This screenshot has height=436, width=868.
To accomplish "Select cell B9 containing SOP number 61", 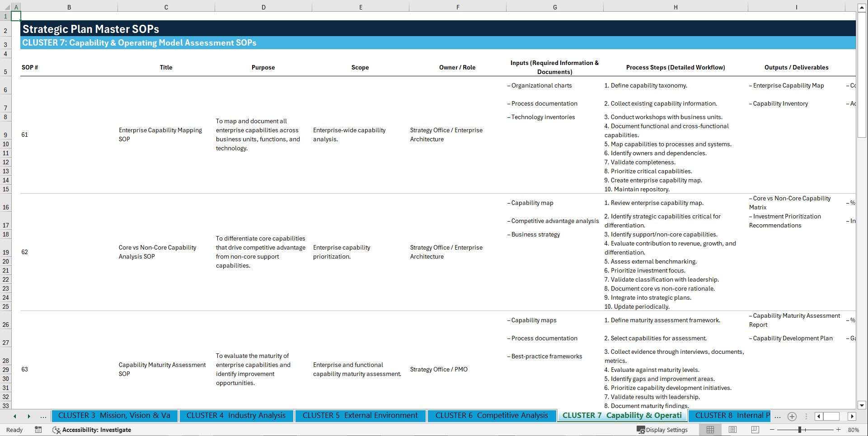I will pyautogui.click(x=69, y=135).
